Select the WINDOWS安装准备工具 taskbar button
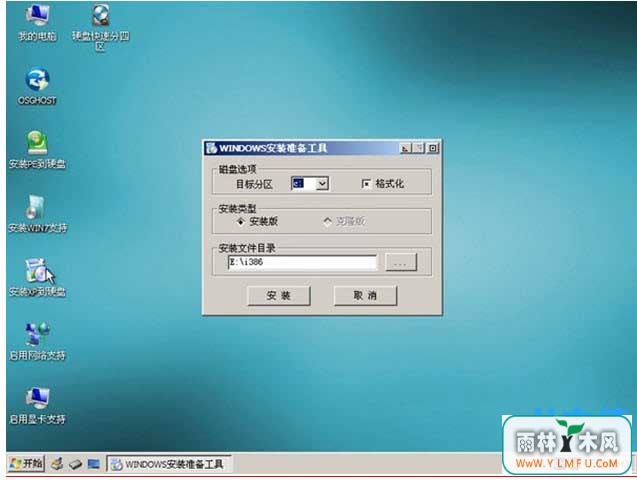This screenshot has width=637, height=480. pyautogui.click(x=169, y=464)
